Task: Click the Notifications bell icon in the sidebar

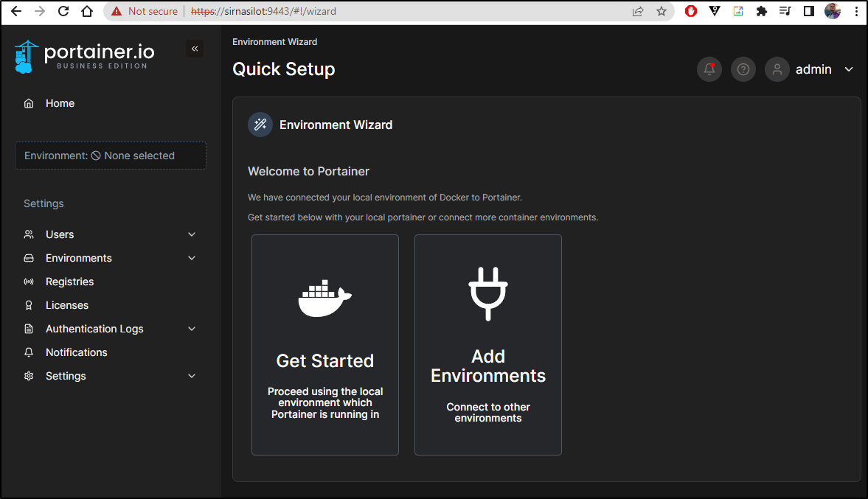Action: pos(29,352)
